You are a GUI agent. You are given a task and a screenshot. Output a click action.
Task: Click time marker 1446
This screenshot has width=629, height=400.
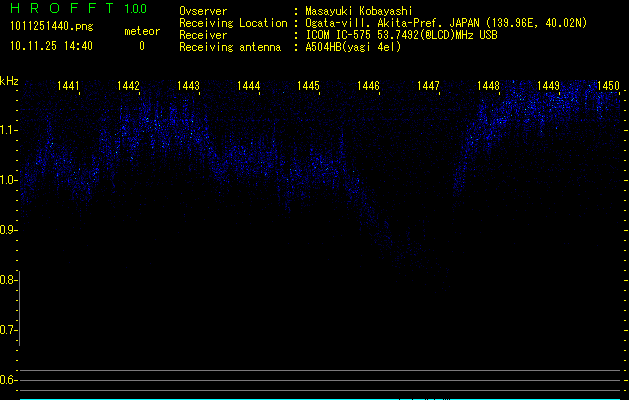(368, 86)
